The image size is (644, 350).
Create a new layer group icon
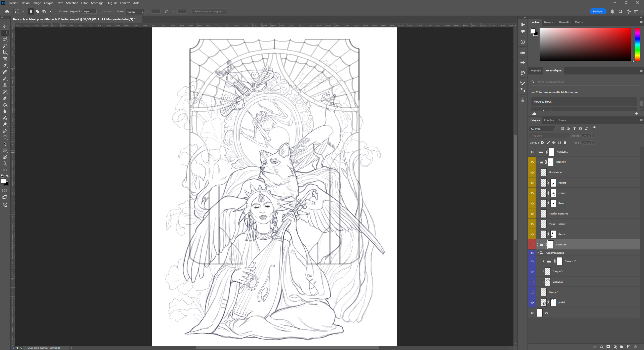click(622, 346)
